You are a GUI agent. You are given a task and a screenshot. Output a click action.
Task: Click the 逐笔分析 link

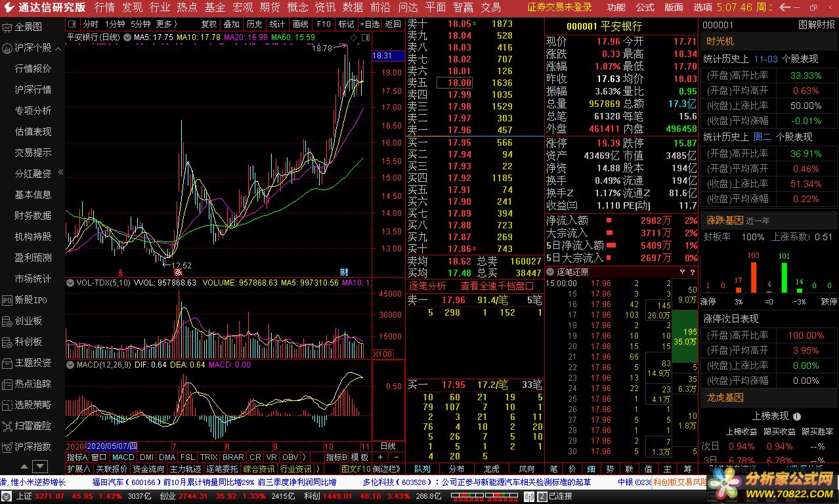(x=427, y=286)
